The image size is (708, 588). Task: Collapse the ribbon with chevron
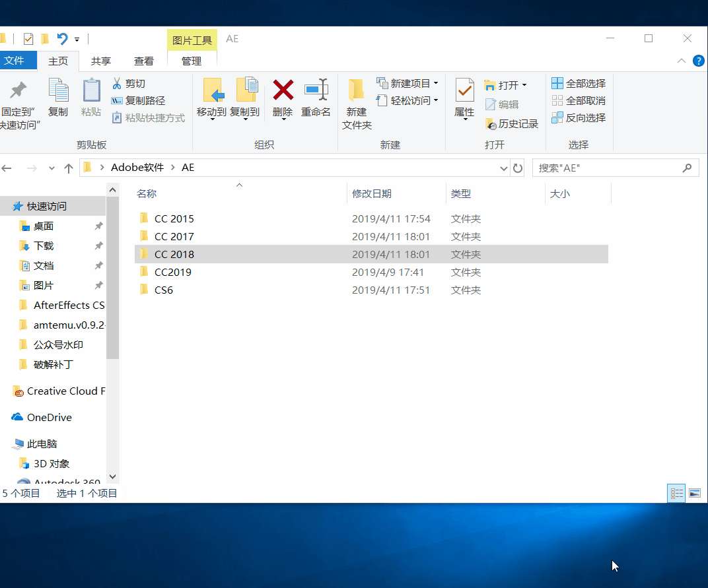682,61
